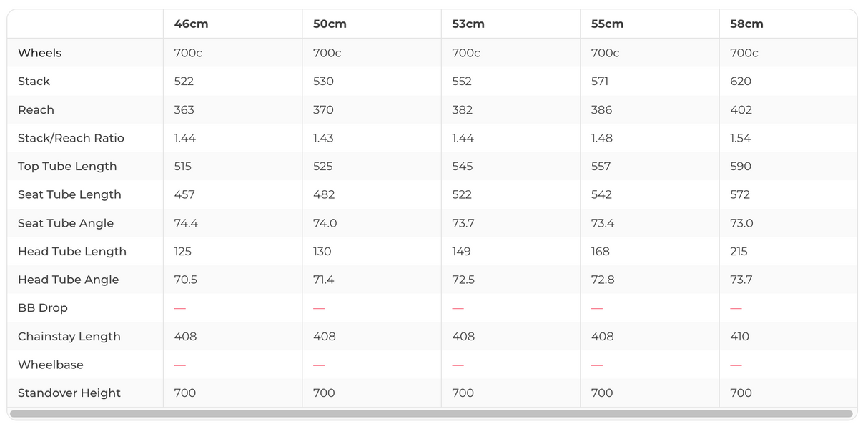Select the 50cm column header

click(x=330, y=24)
